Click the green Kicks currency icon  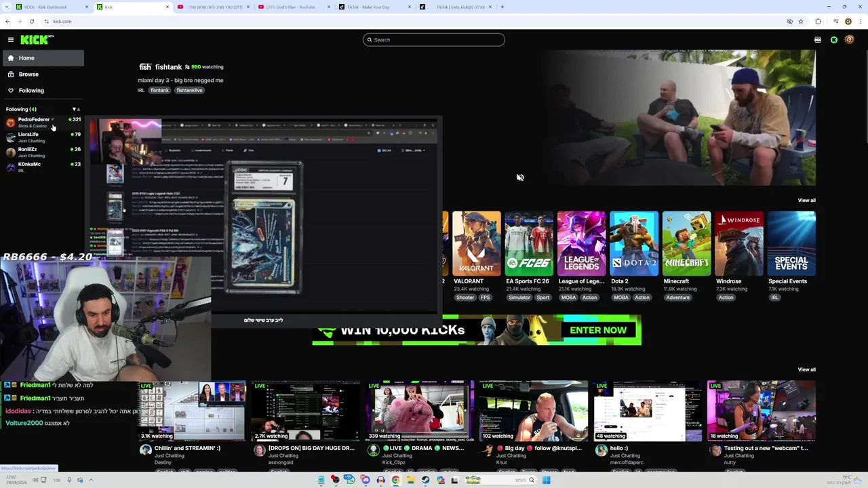[834, 40]
